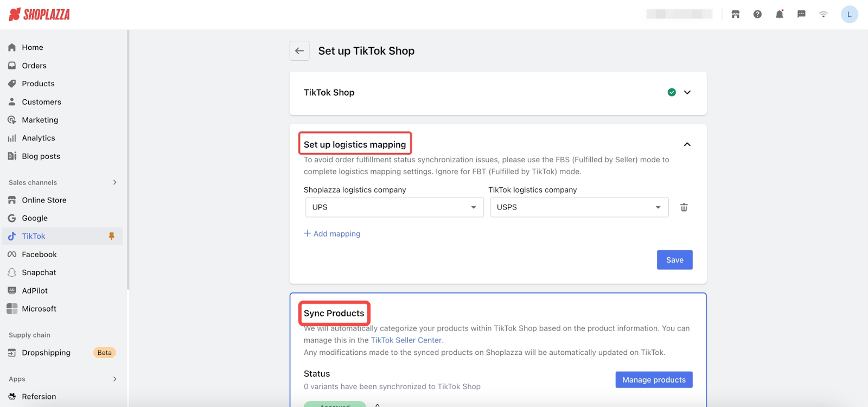Click the Facebook Meta icon
Screen dimensions: 868x407
[x=12, y=255]
